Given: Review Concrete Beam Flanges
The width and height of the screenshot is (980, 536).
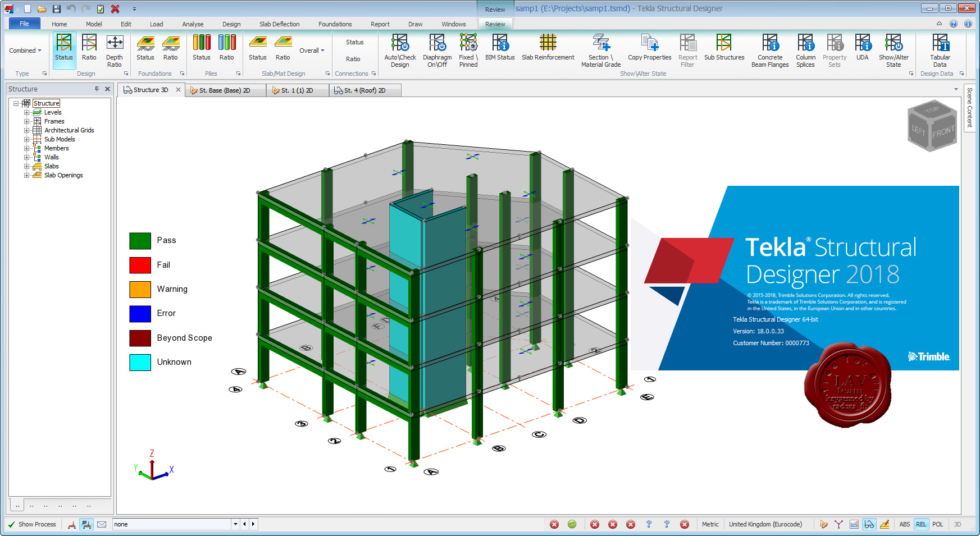Looking at the screenshot, I should coord(770,51).
